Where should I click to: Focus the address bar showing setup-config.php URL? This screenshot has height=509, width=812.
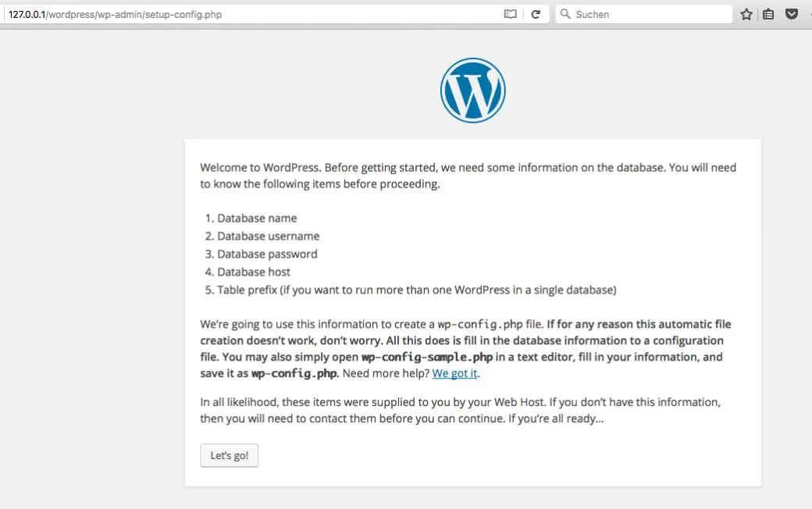pyautogui.click(x=254, y=14)
